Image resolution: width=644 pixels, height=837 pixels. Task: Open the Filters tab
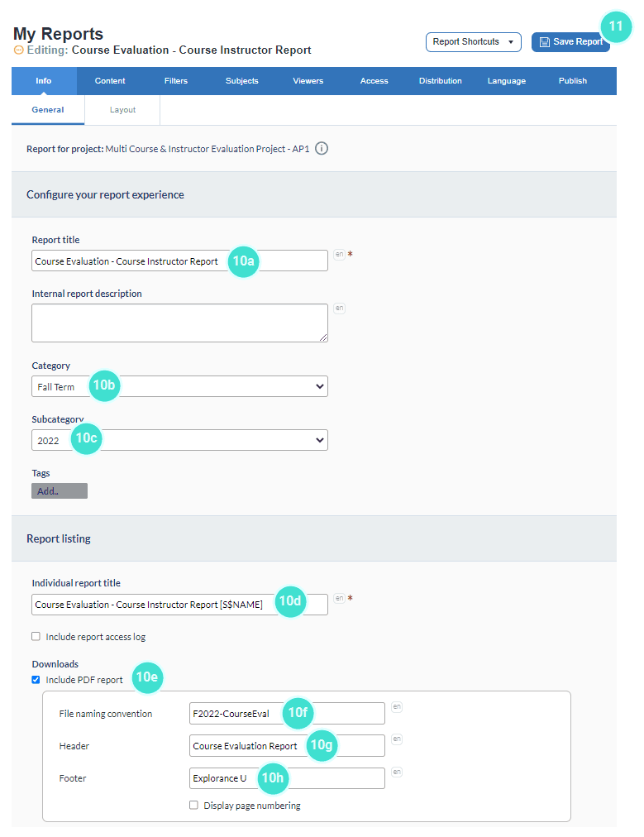[x=176, y=81]
